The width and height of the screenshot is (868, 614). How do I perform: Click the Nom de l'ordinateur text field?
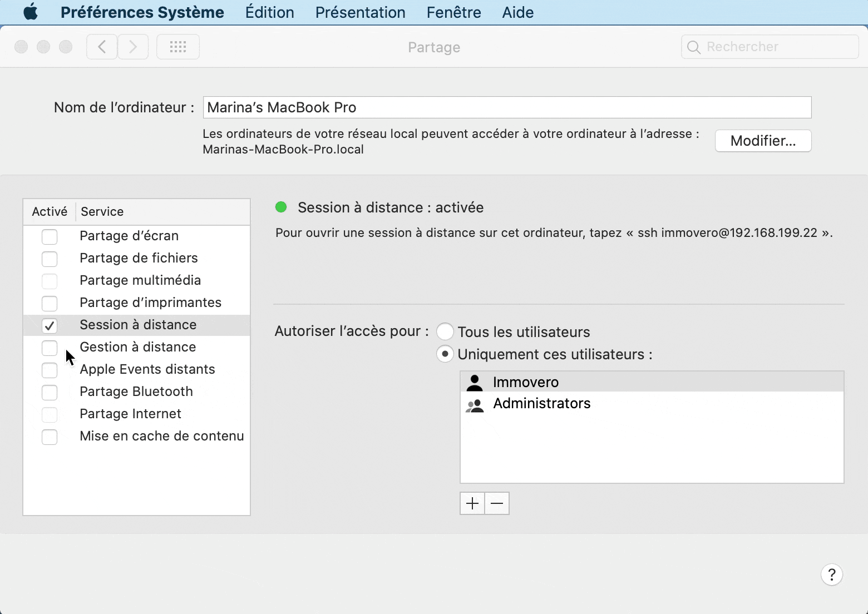(x=507, y=107)
